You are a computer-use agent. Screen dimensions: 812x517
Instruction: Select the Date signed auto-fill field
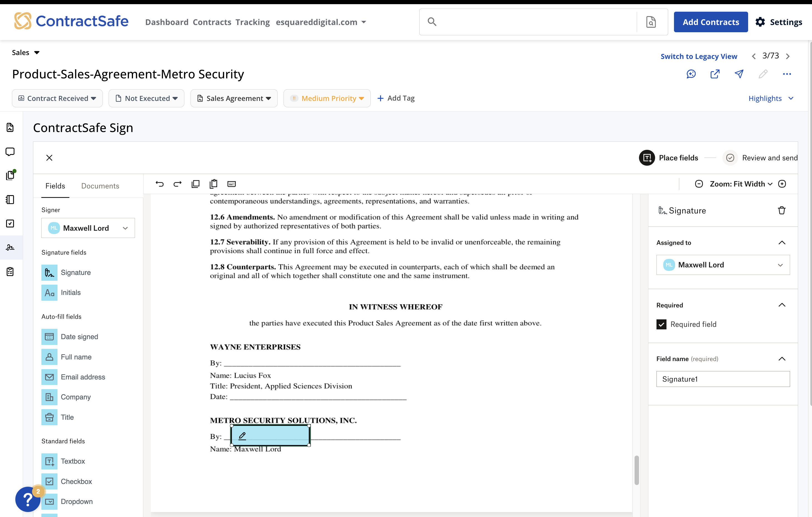click(x=70, y=337)
